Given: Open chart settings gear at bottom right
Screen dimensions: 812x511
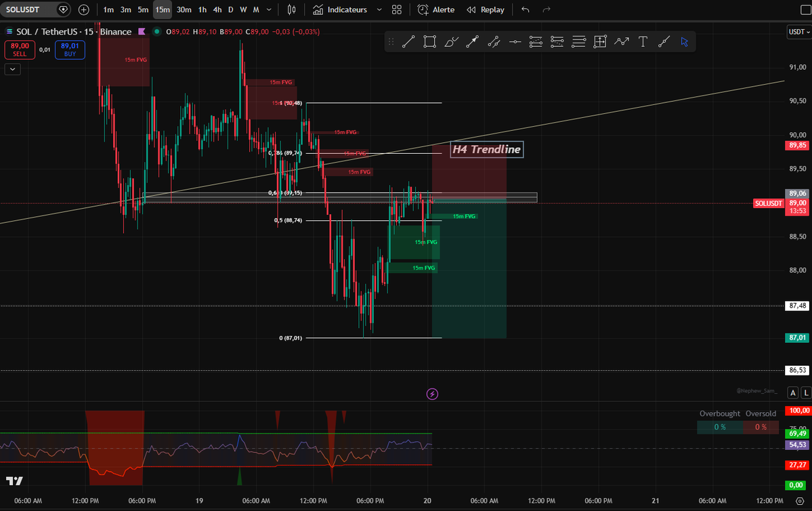Looking at the screenshot, I should coord(800,501).
